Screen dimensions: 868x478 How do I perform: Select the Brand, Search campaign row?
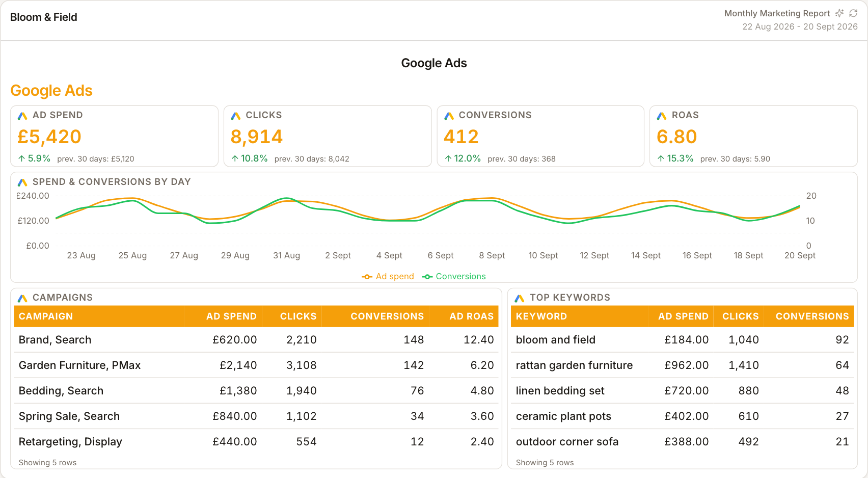(x=256, y=340)
